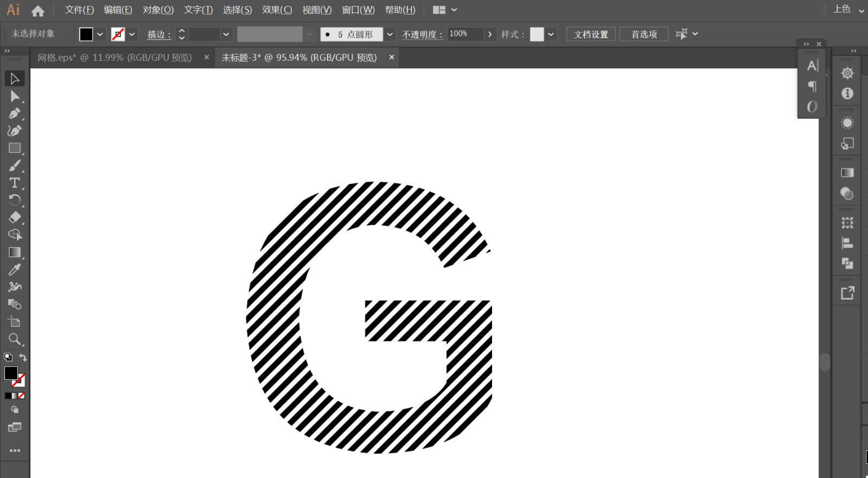This screenshot has height=478, width=868.
Task: Open the 描边 stroke panel link
Action: click(x=159, y=35)
